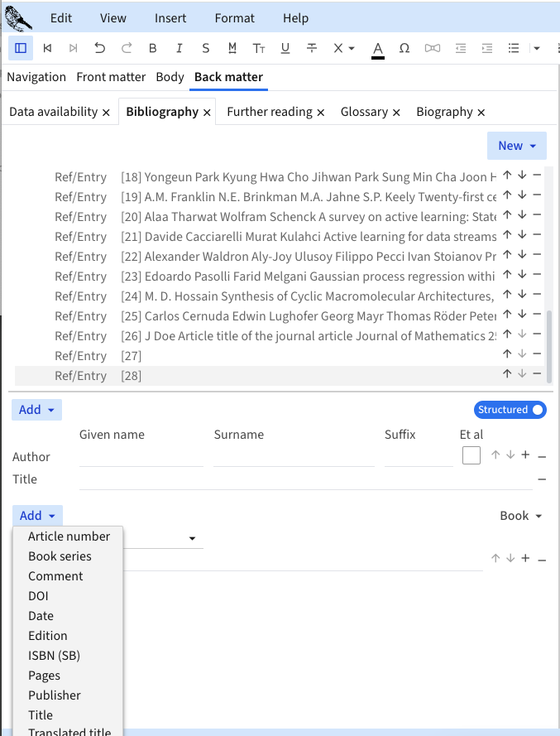Apply italic formatting
560x736 pixels.
click(x=179, y=48)
